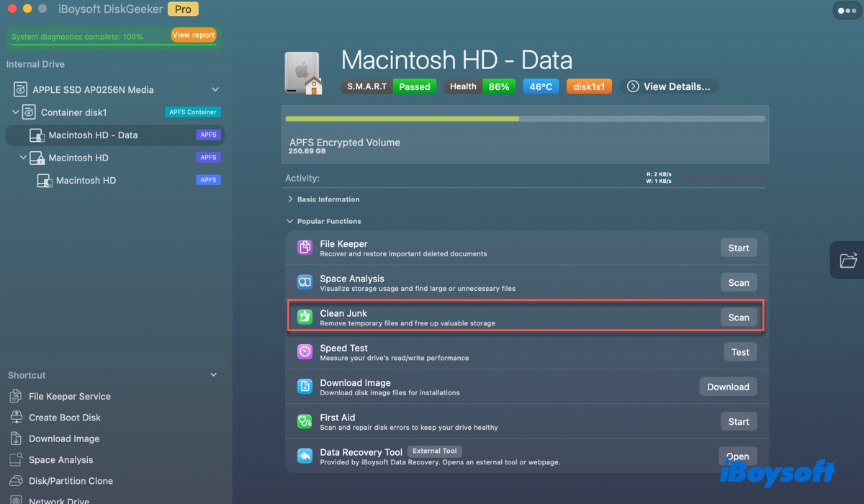864x504 pixels.
Task: Click the volume storage usage bar
Action: click(x=526, y=119)
